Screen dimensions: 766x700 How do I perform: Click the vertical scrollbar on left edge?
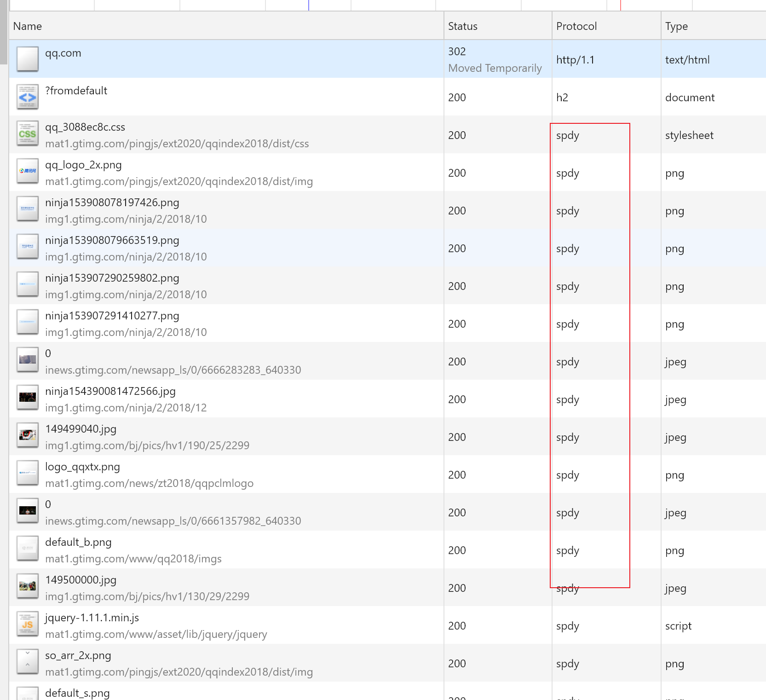click(x=4, y=32)
